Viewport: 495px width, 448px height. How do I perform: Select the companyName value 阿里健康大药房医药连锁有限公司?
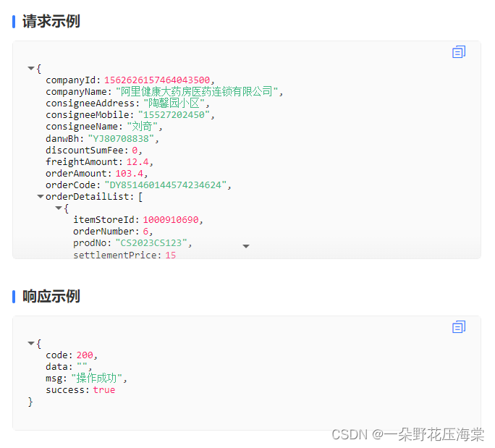point(197,92)
